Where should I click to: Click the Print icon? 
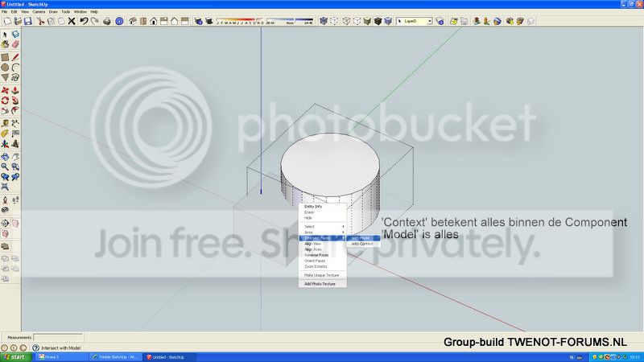tap(107, 21)
